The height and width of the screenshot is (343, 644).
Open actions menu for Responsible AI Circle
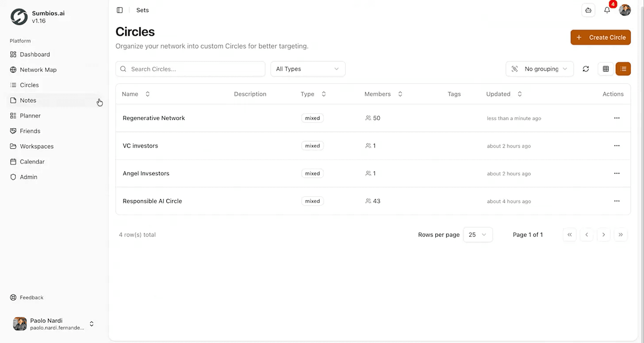[x=617, y=201]
